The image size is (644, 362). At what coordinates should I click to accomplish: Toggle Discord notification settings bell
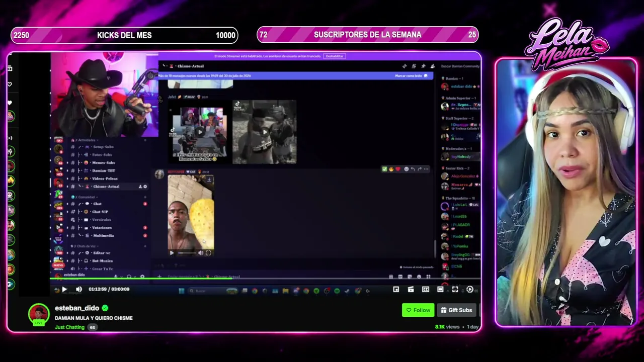coord(414,66)
